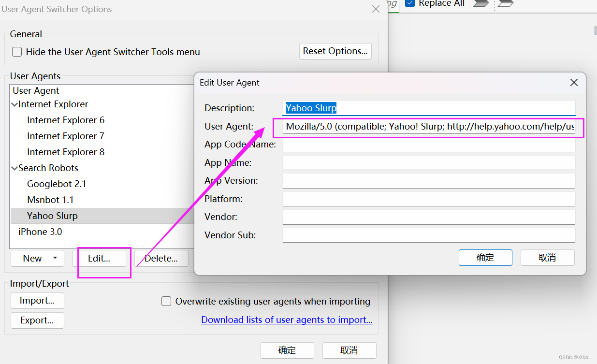Click the User Agent string input field
Screen dimensions: 597x364
click(x=429, y=127)
